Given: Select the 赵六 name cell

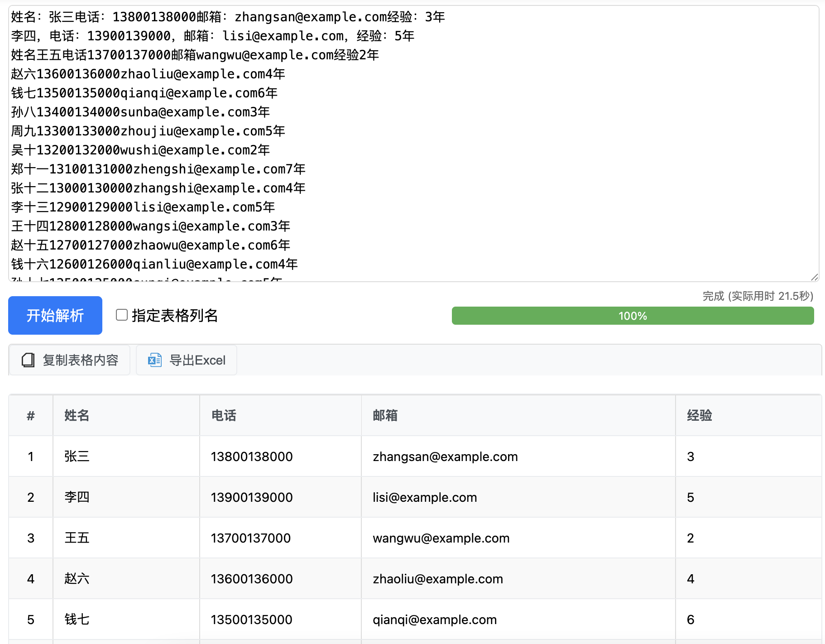Looking at the screenshot, I should click(77, 579).
